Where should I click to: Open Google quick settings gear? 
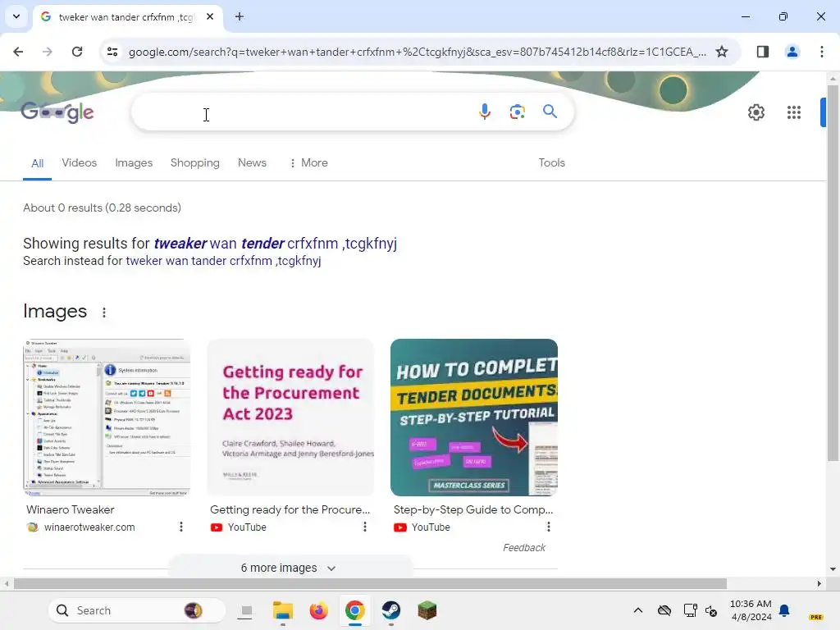tap(756, 112)
